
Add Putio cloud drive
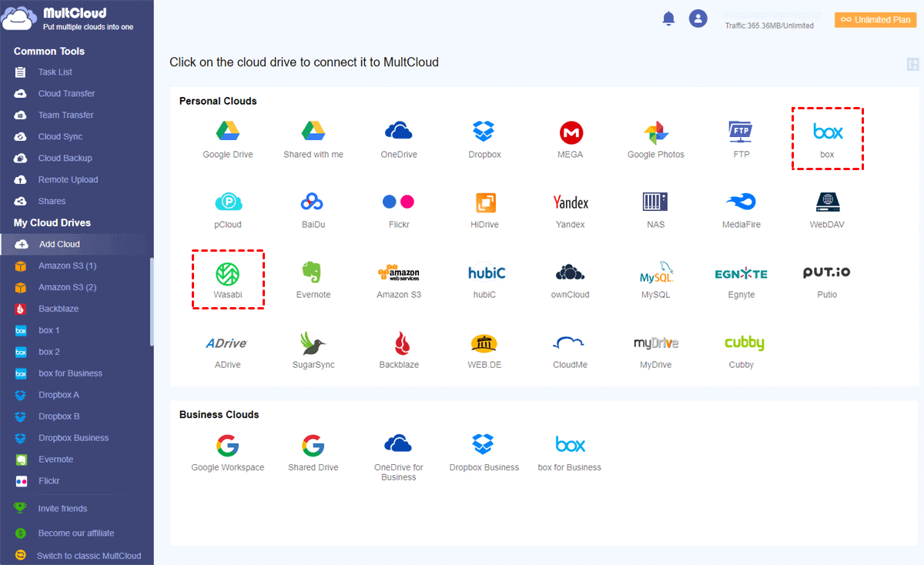828,280
